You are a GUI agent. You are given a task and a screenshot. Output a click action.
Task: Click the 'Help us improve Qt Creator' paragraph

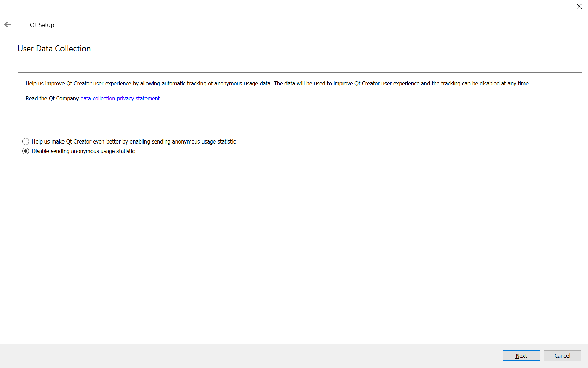tap(278, 83)
